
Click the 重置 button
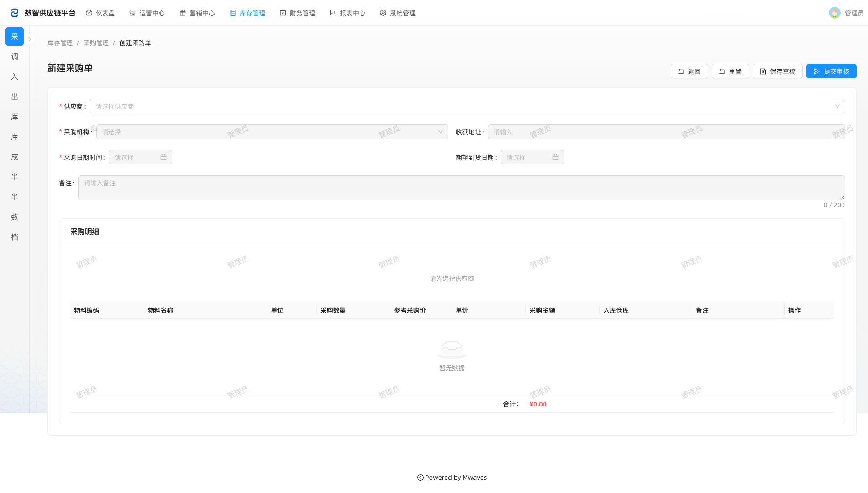[x=730, y=71]
